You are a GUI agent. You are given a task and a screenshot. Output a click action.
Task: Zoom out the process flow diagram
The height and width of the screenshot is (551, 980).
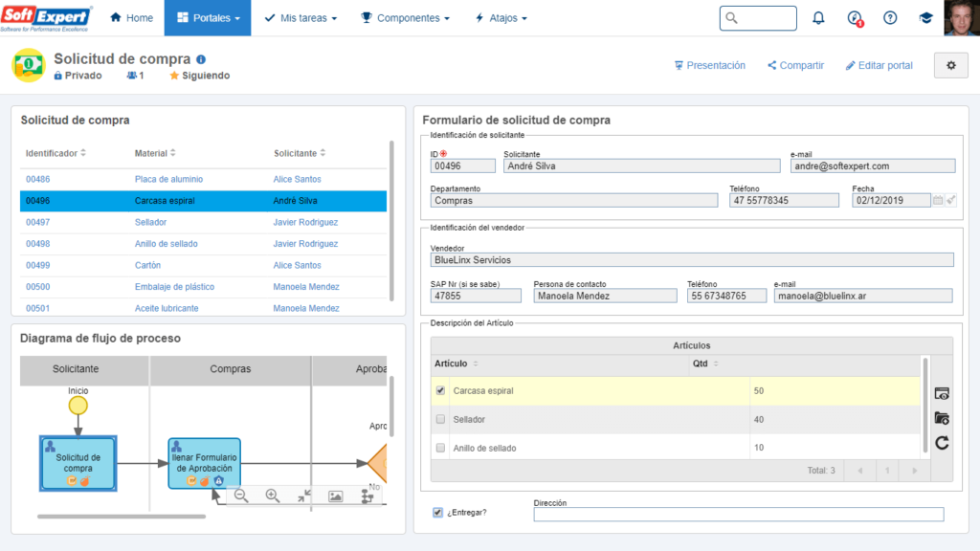coord(241,496)
